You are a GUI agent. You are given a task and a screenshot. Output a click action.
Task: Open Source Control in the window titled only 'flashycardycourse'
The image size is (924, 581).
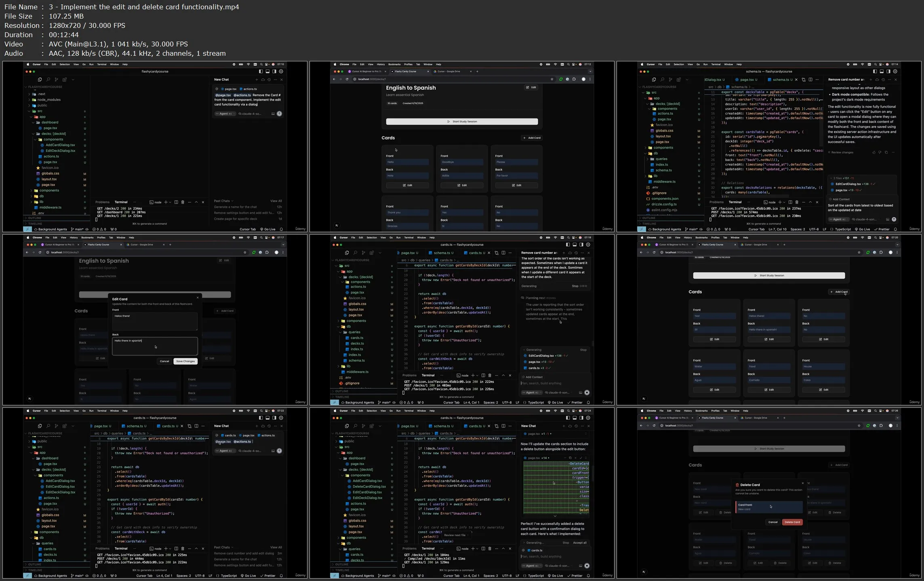coord(56,80)
